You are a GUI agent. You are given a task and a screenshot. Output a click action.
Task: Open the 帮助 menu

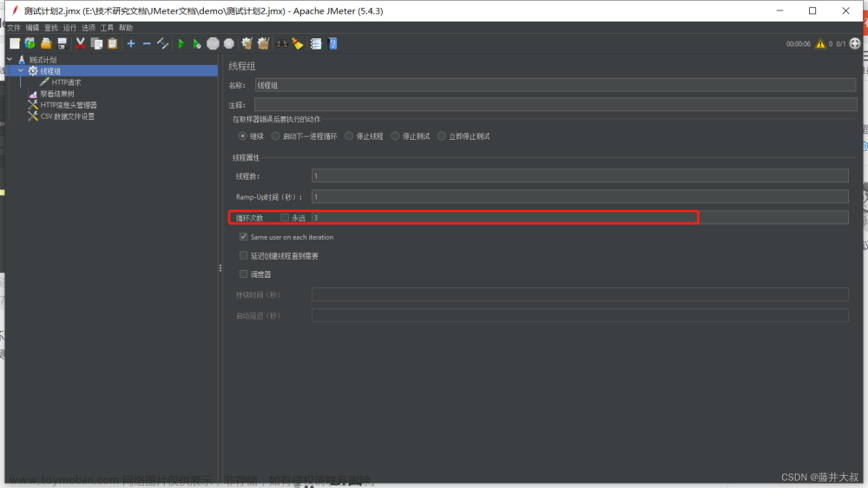[x=126, y=28]
